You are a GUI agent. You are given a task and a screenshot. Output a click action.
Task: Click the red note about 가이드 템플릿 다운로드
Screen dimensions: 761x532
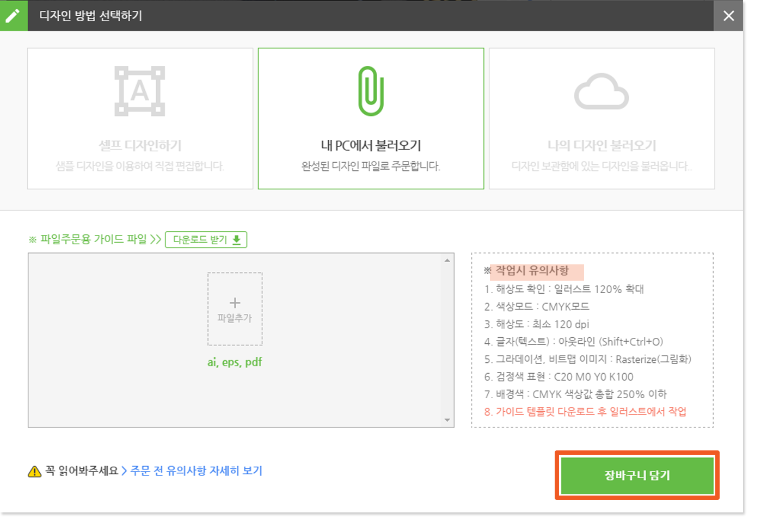585,411
